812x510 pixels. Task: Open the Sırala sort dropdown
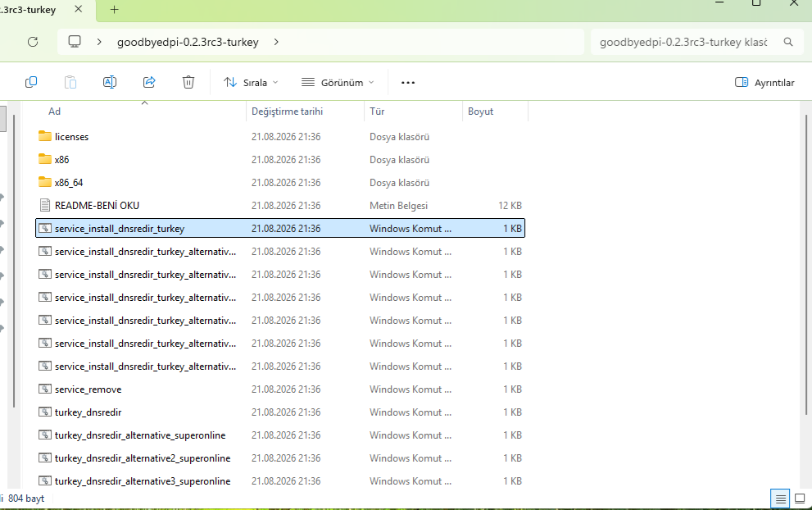point(252,83)
